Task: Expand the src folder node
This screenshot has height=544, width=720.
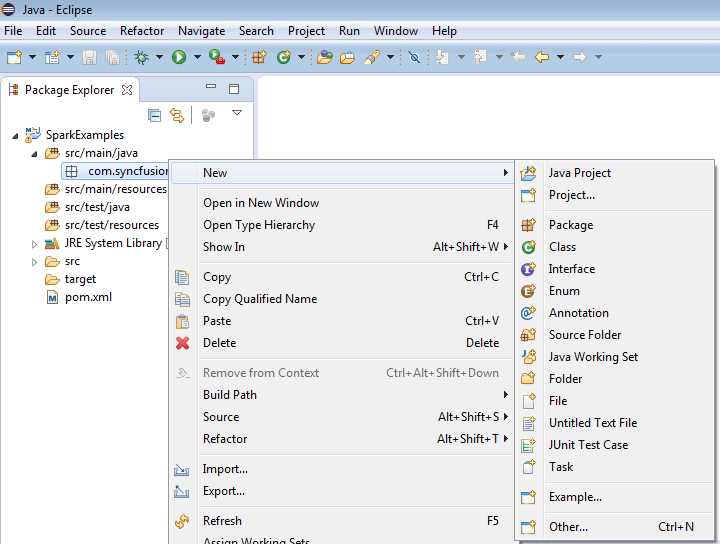Action: 34,263
